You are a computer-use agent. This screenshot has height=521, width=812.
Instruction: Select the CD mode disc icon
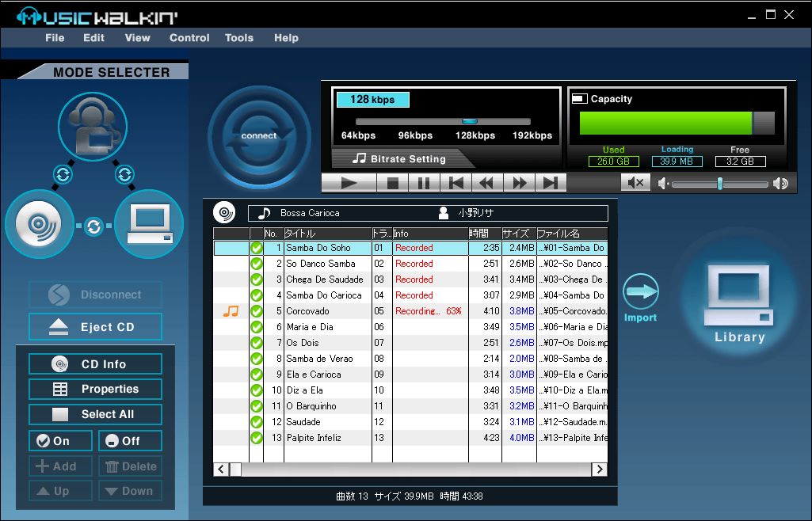[40, 224]
